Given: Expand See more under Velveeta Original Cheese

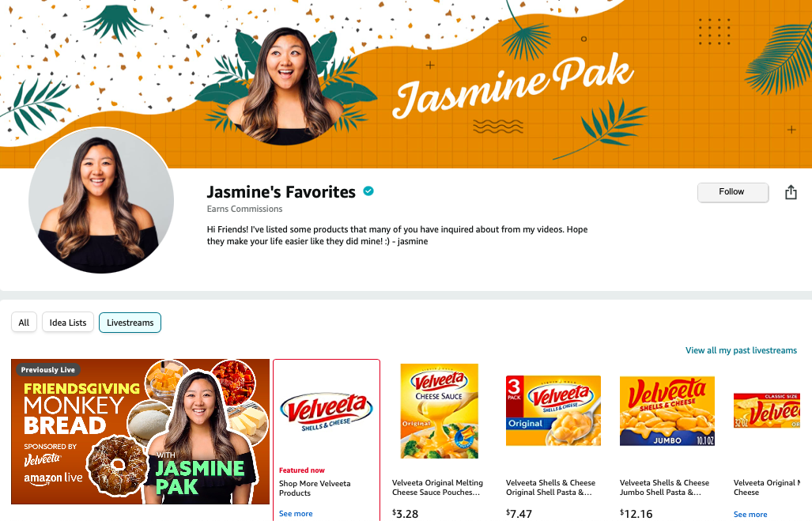Looking at the screenshot, I should [x=750, y=514].
